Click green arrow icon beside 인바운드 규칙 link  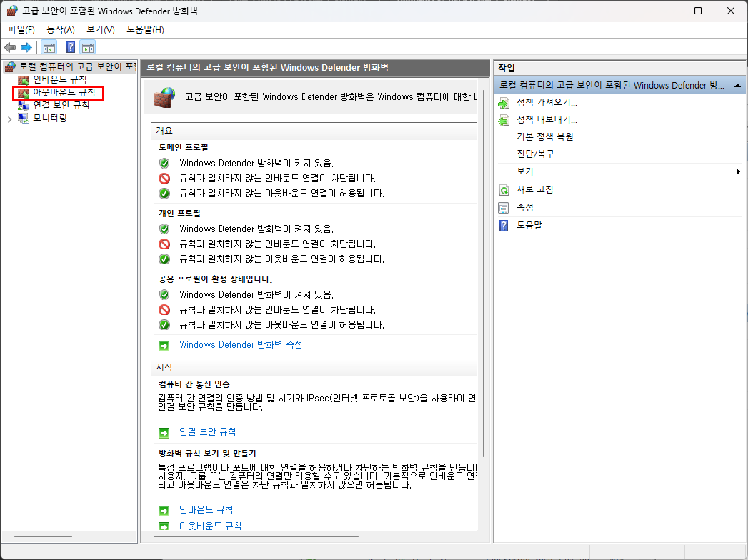point(164,511)
